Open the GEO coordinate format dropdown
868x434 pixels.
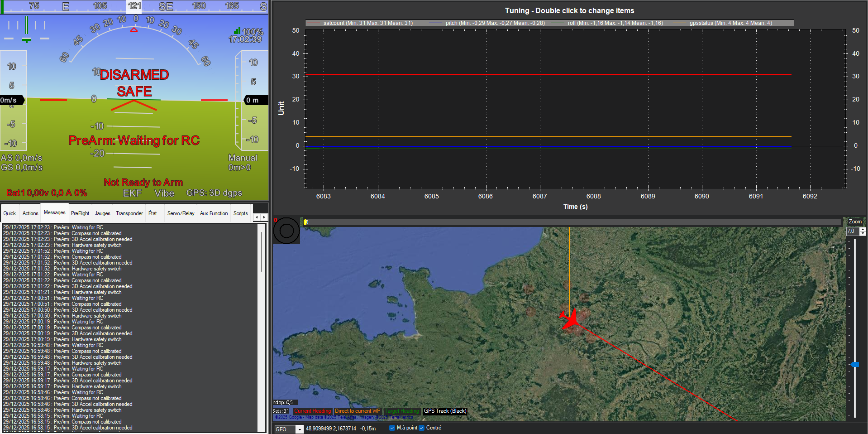point(299,429)
